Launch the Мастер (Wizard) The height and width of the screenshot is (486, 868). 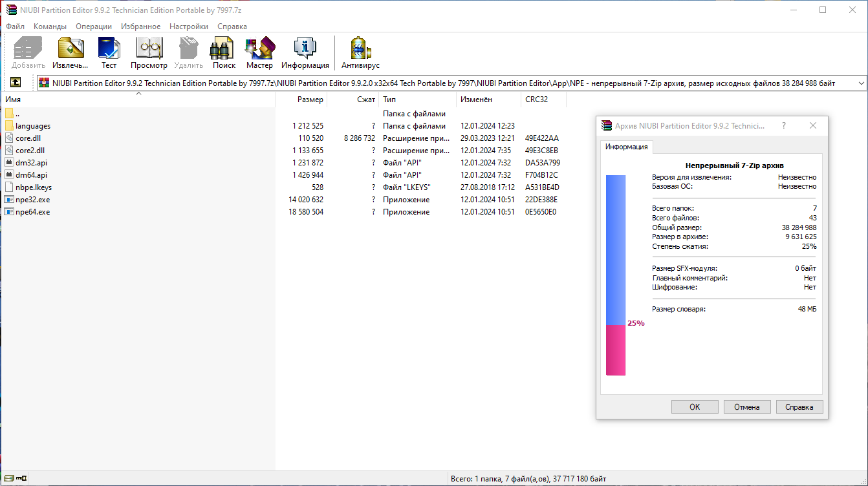click(259, 52)
